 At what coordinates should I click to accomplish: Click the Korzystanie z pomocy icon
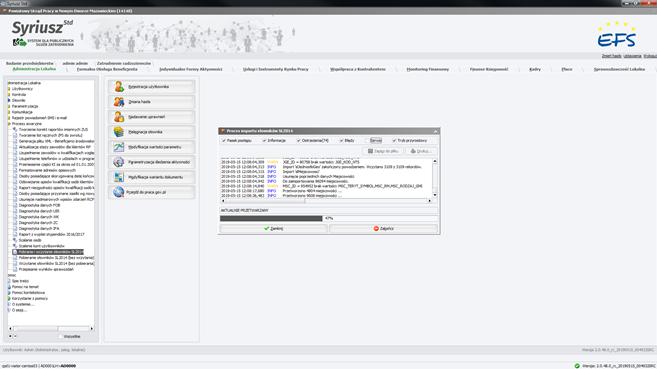(x=9, y=299)
